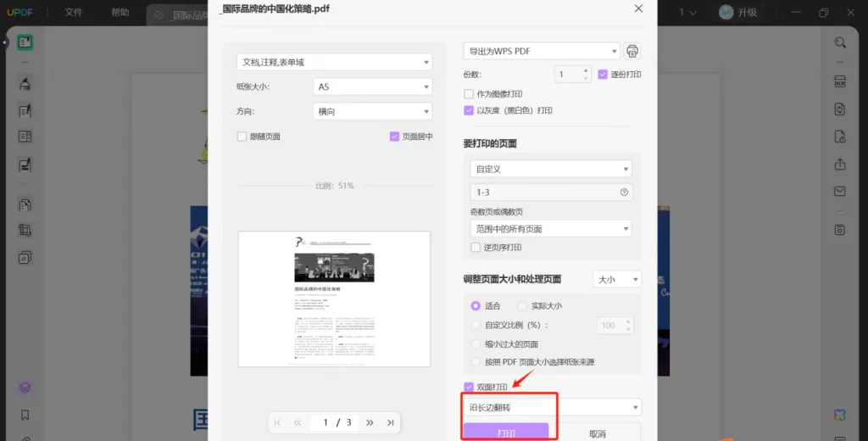Viewport: 868px width, 441px height.
Task: Go to next page in preview navigation
Action: [x=370, y=422]
